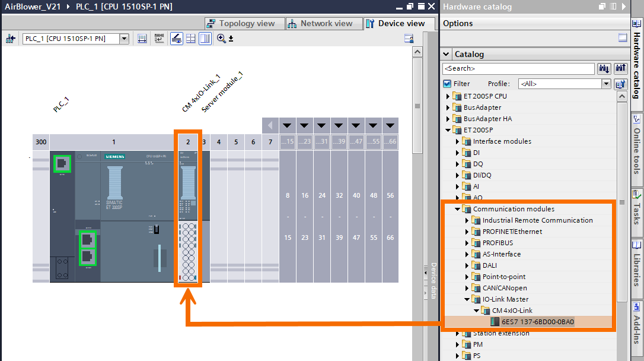
Task: Select the PM folder
Action: pos(477,344)
